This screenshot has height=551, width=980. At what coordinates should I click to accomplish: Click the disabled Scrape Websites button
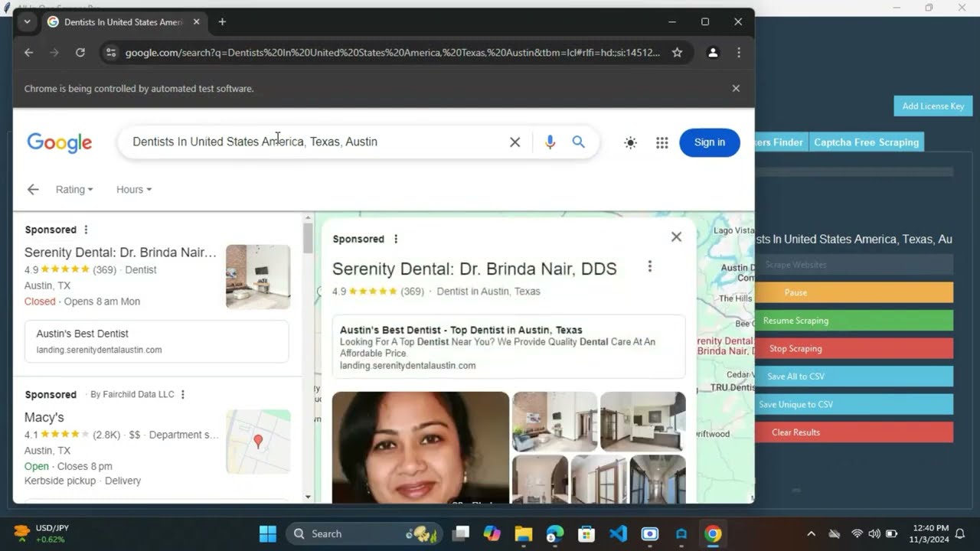[854, 265]
